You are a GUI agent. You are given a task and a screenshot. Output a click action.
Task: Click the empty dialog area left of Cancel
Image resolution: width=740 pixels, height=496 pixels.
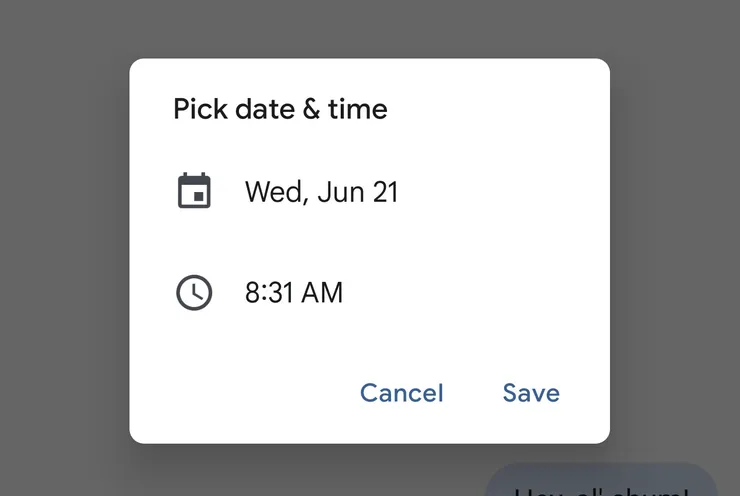pos(241,393)
